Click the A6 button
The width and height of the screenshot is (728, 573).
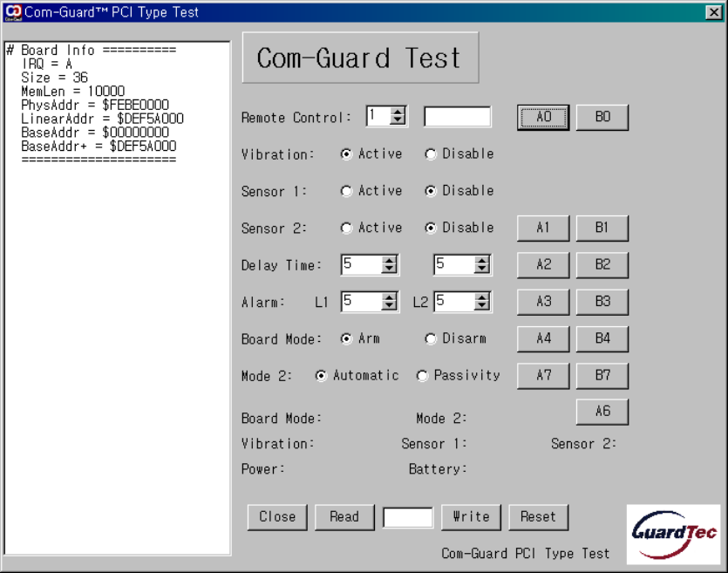click(602, 412)
